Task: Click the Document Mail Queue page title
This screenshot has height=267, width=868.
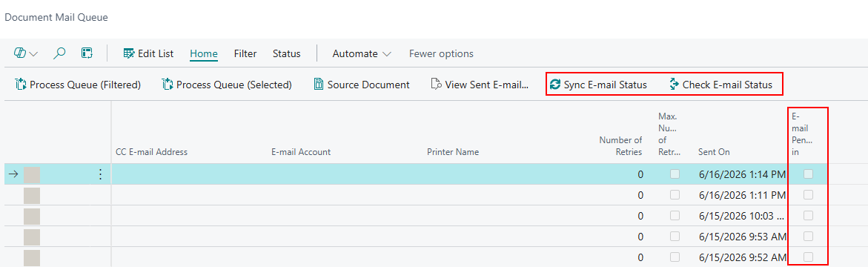Action: tap(56, 17)
